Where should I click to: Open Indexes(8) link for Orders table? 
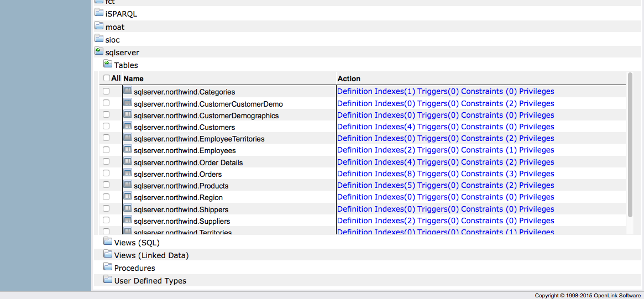[395, 174]
